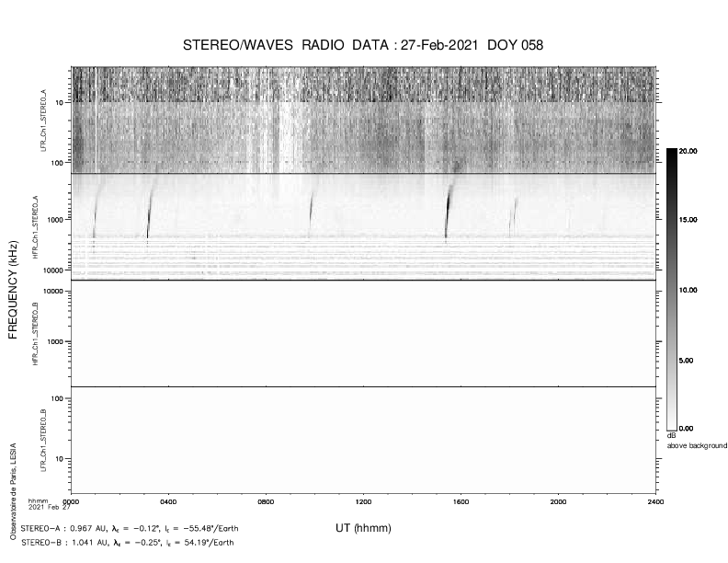Click the STEREO-B position text line
The height and width of the screenshot is (563, 728).
[x=128, y=543]
